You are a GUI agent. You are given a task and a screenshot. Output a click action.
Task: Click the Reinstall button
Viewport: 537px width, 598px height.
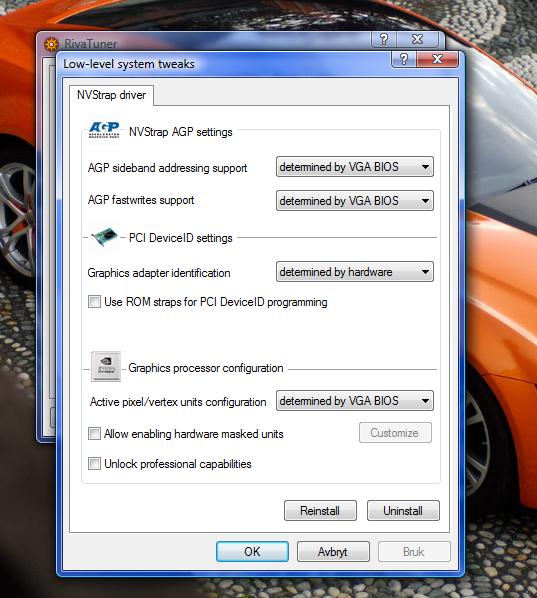320,510
